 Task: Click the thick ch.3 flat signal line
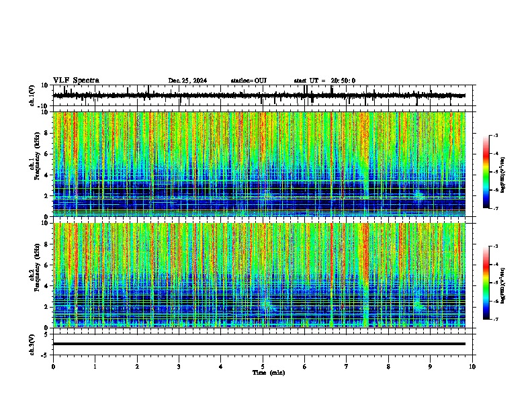tap(259, 344)
